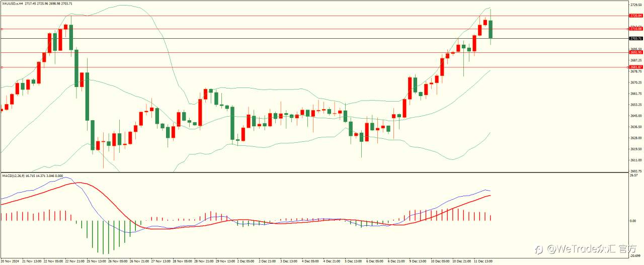Click the 0.00 MACD zero level label

point(633,221)
